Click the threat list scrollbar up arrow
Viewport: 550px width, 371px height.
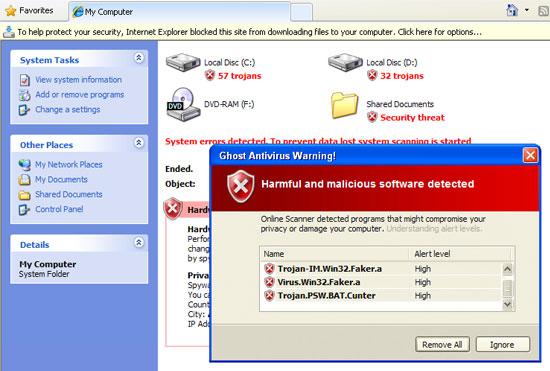507,269
